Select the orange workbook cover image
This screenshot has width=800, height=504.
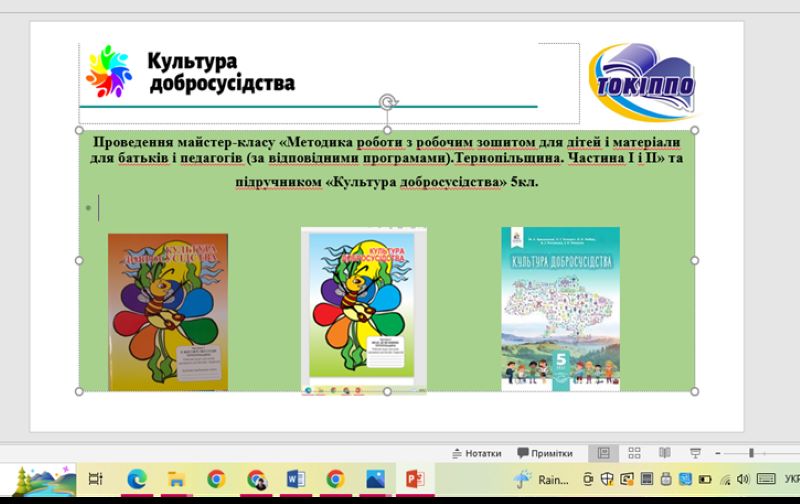click(168, 312)
